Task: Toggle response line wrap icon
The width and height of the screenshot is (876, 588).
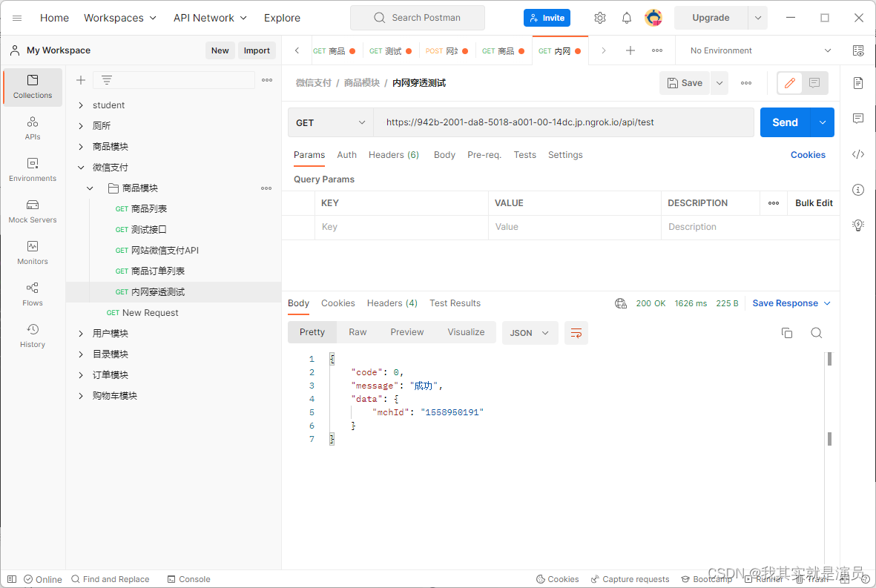Action: (x=576, y=334)
